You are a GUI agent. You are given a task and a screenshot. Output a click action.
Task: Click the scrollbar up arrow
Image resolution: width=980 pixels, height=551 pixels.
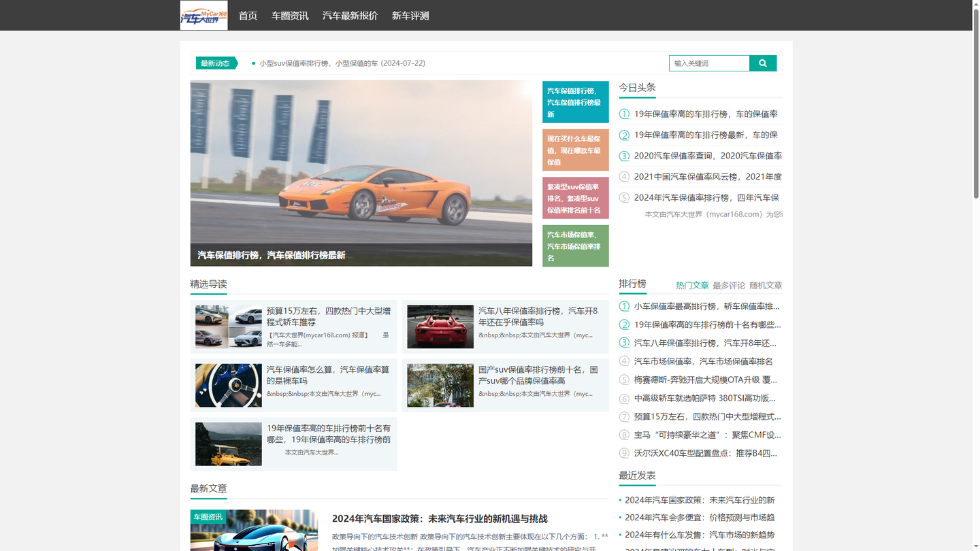click(x=976, y=3)
